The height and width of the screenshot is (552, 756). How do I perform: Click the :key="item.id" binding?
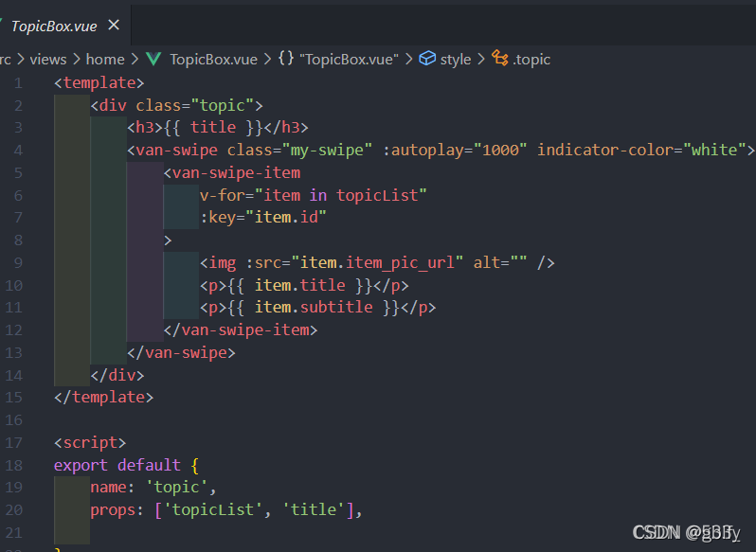coord(263,217)
